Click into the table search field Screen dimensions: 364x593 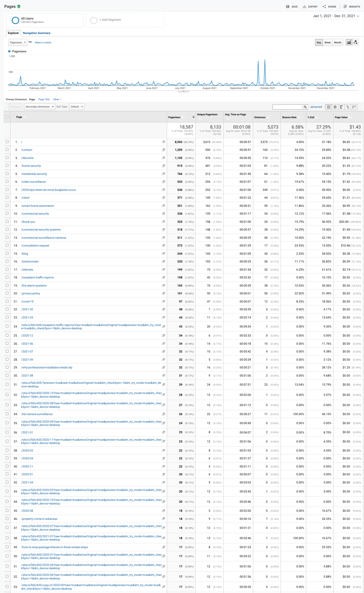287,107
